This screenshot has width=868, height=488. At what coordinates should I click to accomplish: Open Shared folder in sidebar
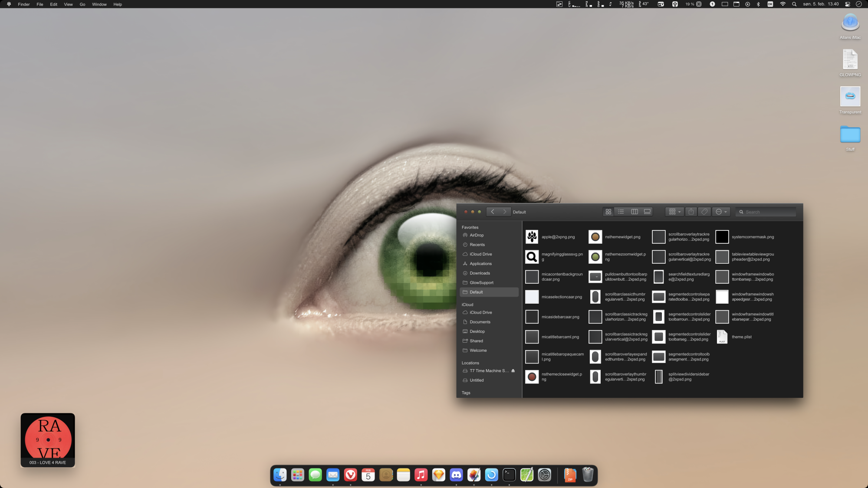pyautogui.click(x=489, y=341)
